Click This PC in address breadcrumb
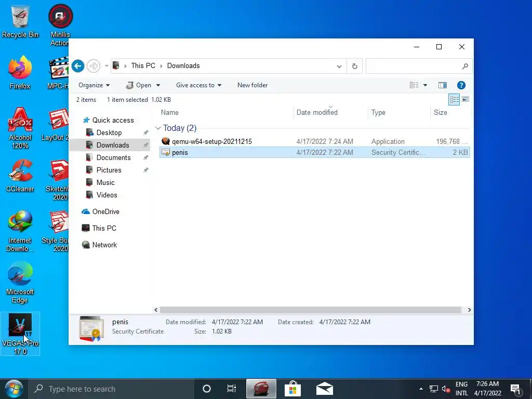The image size is (532, 399). click(143, 66)
